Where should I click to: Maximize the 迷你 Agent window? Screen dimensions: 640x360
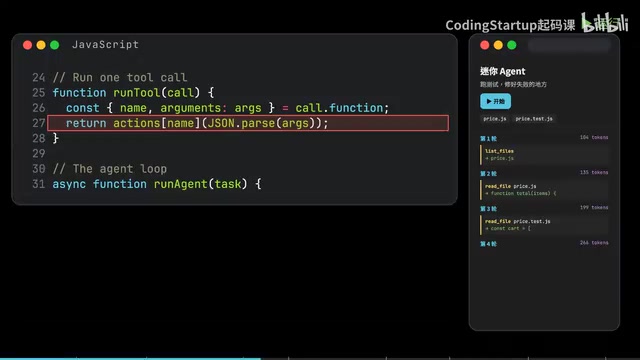(x=512, y=45)
